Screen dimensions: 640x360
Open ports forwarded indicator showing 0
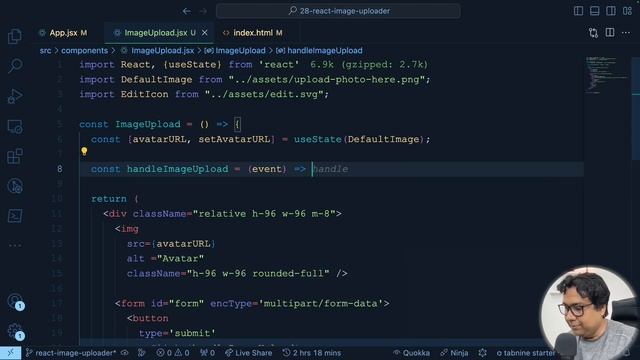208,353
